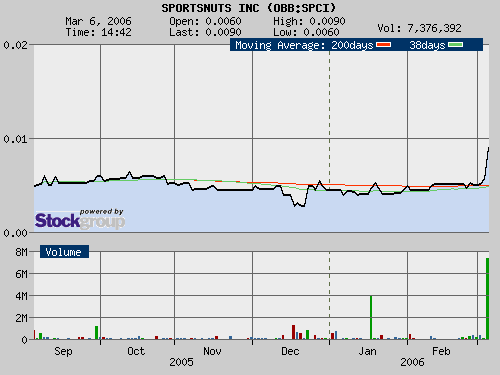The height and width of the screenshot is (375, 500).
Task: Click the tall green March volume bar
Action: pyautogui.click(x=487, y=299)
